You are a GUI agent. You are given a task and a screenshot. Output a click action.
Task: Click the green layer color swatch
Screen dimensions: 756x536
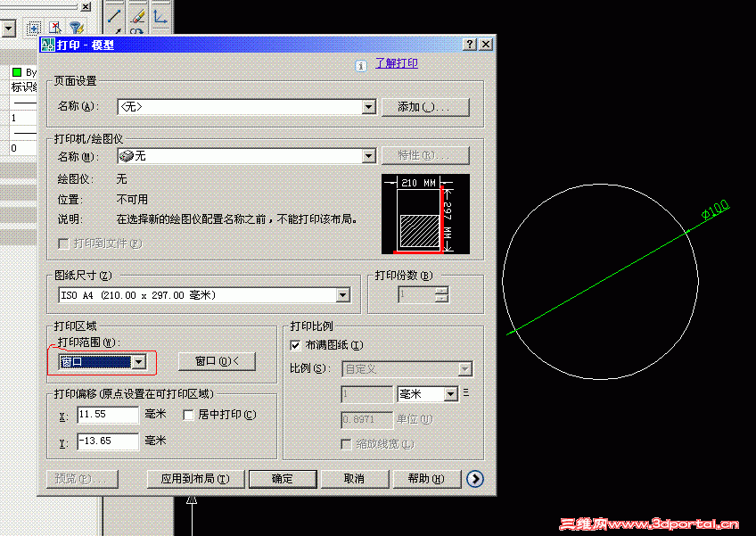(16, 71)
